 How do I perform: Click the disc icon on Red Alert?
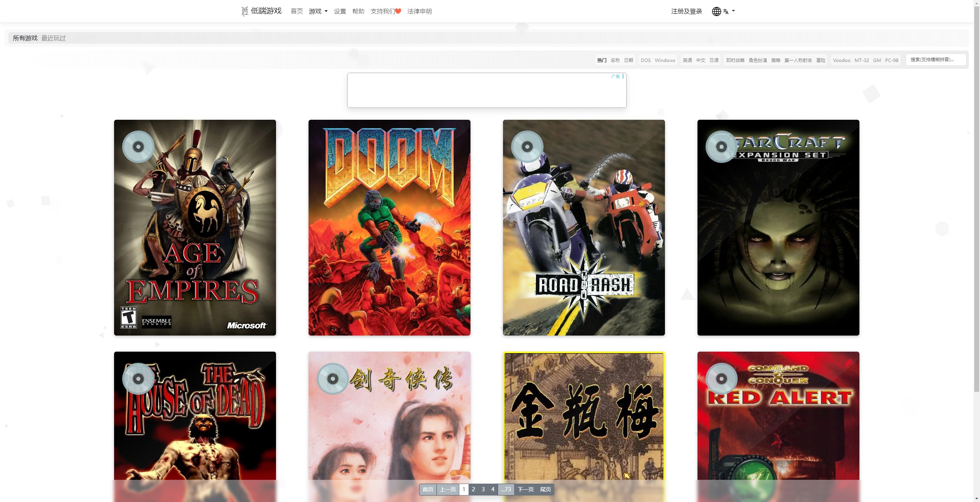(722, 378)
